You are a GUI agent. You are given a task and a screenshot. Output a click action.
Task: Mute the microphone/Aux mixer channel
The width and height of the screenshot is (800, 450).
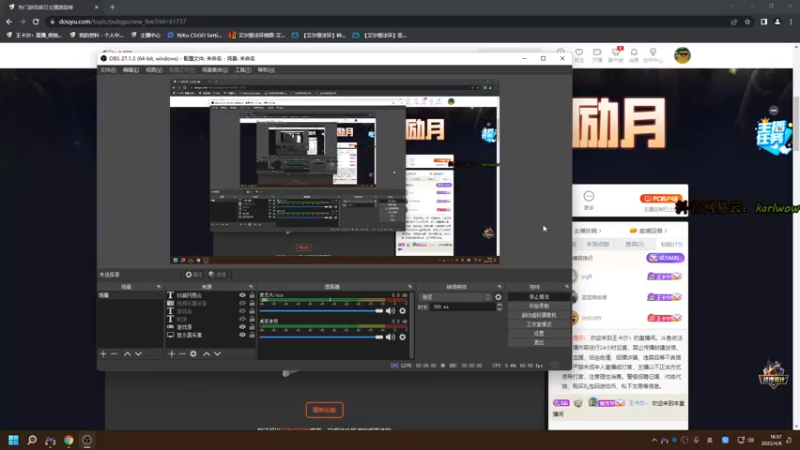click(390, 311)
